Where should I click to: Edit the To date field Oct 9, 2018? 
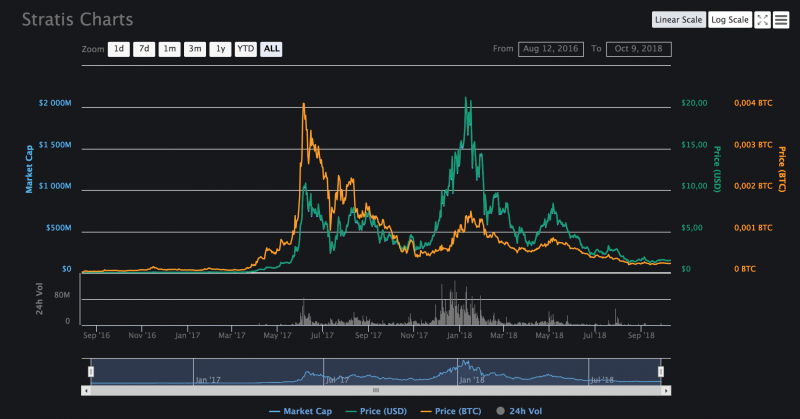(x=638, y=49)
